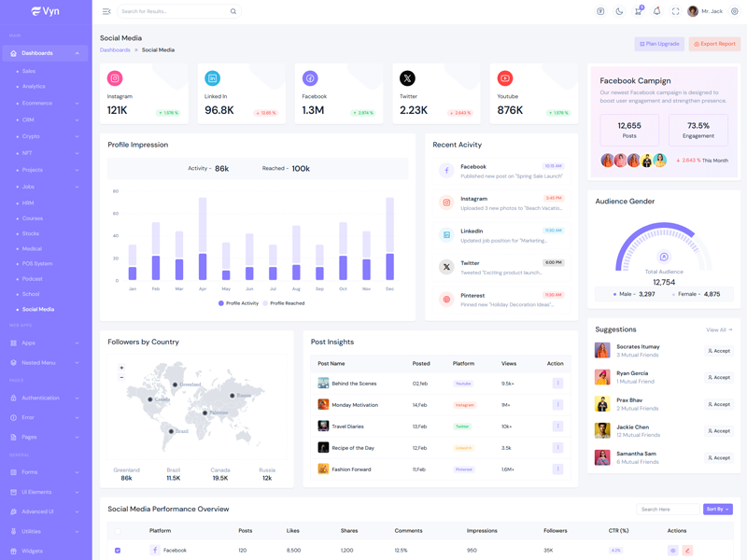747x560 pixels.
Task: Toggle the Profile Reached legend item
Action: tap(283, 303)
